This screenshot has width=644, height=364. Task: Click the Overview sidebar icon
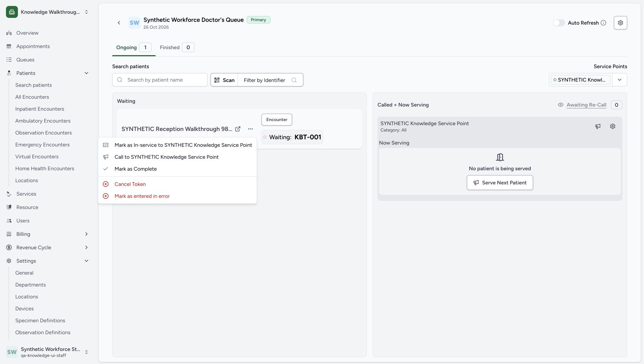point(9,33)
